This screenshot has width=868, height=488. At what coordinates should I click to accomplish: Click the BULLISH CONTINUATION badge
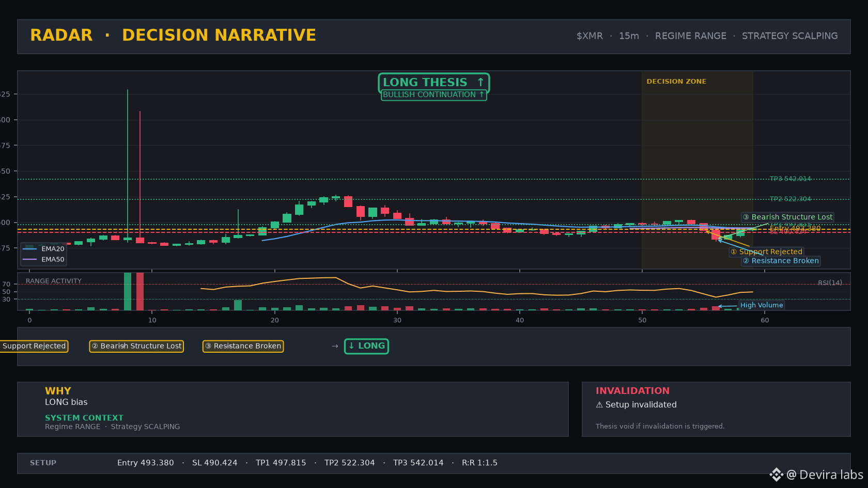pyautogui.click(x=433, y=95)
